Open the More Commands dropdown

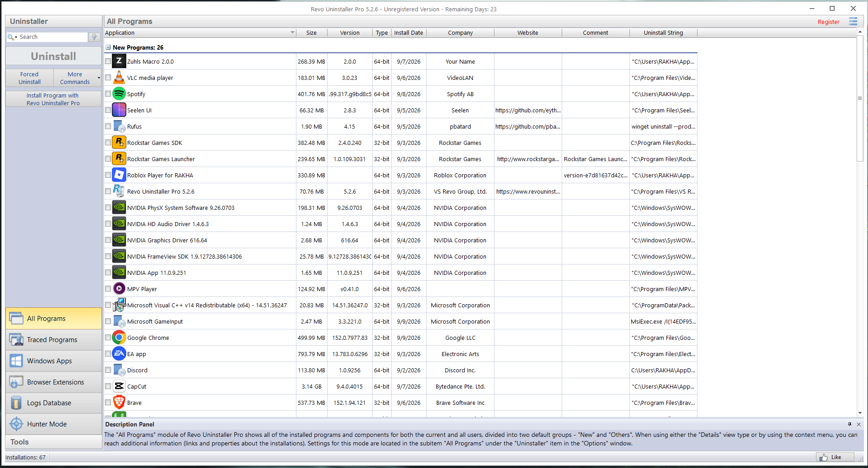click(77, 78)
